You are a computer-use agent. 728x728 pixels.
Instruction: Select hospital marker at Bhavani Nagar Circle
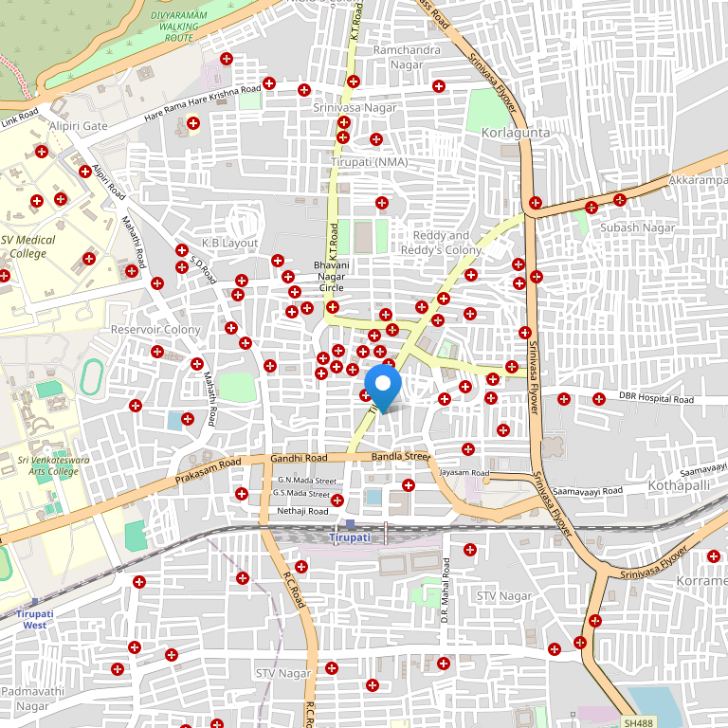(x=332, y=307)
